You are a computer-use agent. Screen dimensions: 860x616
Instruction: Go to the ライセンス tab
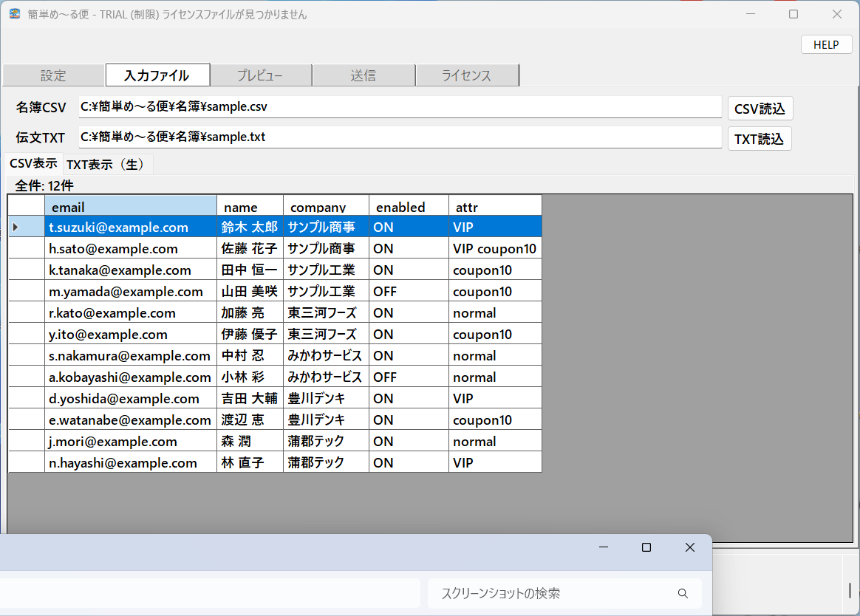(x=466, y=75)
